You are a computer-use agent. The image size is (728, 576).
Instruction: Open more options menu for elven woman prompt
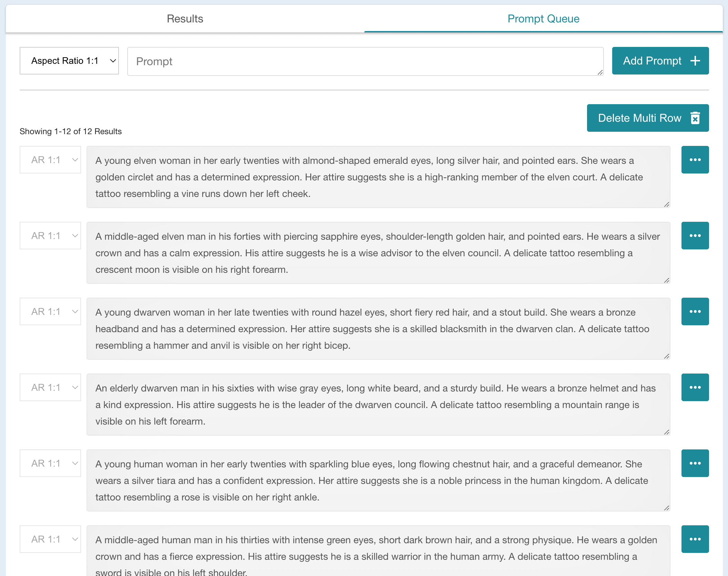(x=695, y=160)
